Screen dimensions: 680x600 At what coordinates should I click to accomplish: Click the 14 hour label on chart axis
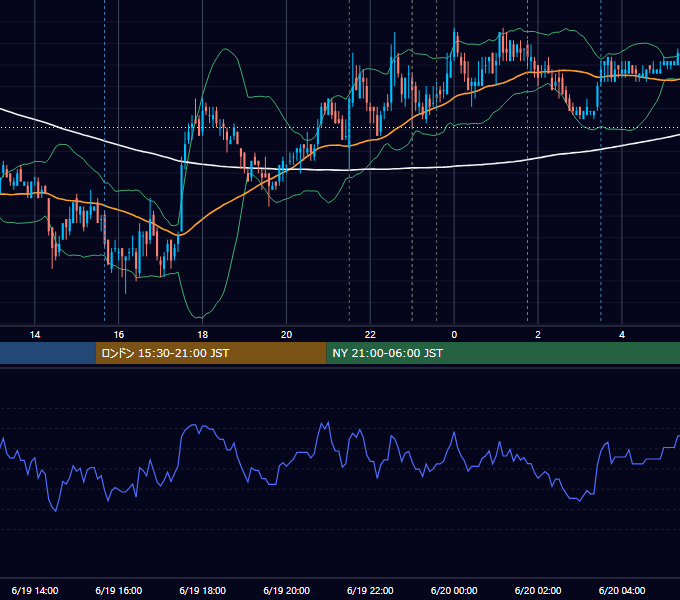coord(35,335)
